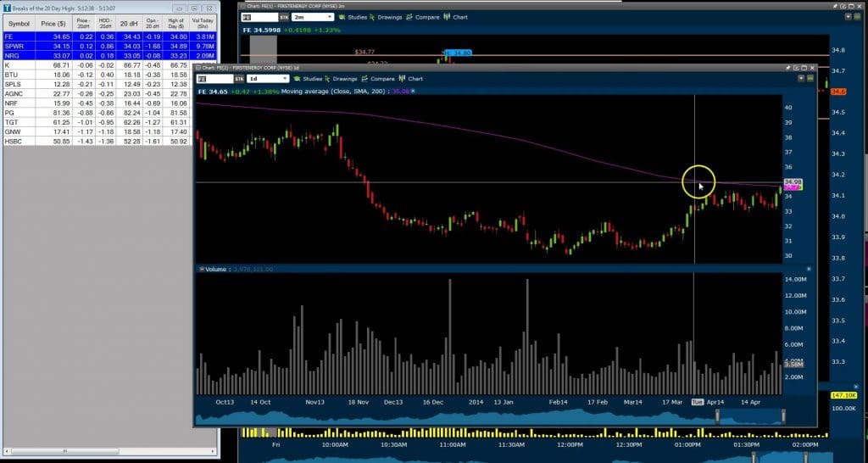Select the NRG row in scanner
868x463 pixels.
click(x=109, y=55)
